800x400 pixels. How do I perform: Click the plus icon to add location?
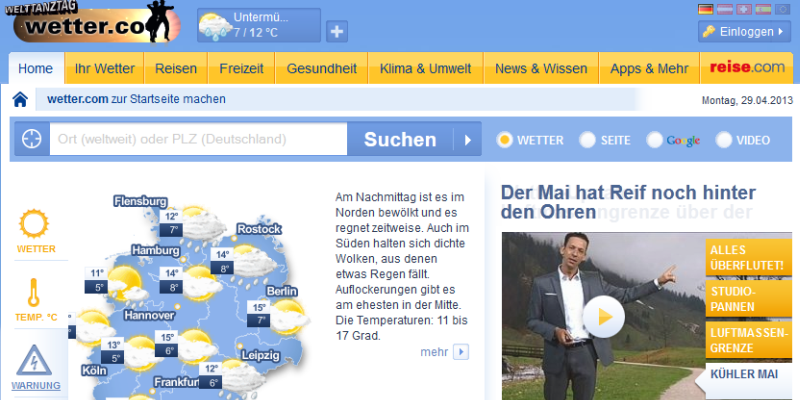(x=336, y=31)
